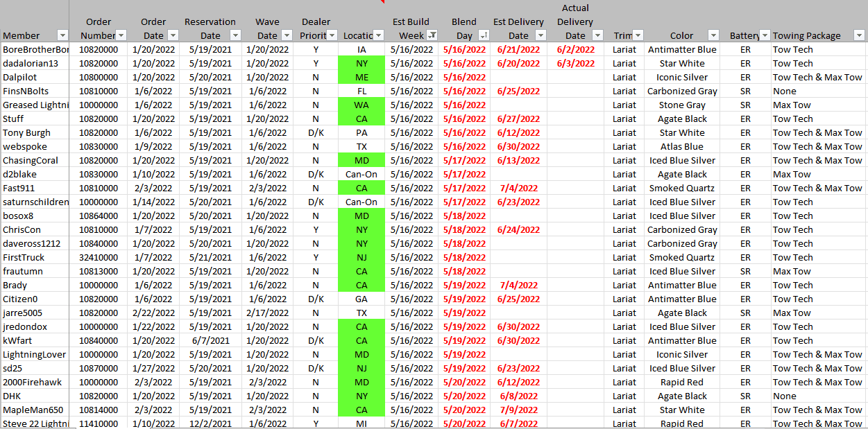The height and width of the screenshot is (429, 868).
Task: Click the active Est Build Week filter icon
Action: 432,35
